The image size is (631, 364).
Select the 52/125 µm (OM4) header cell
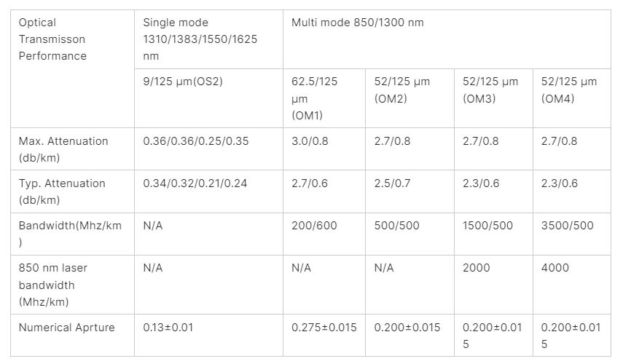pos(572,98)
